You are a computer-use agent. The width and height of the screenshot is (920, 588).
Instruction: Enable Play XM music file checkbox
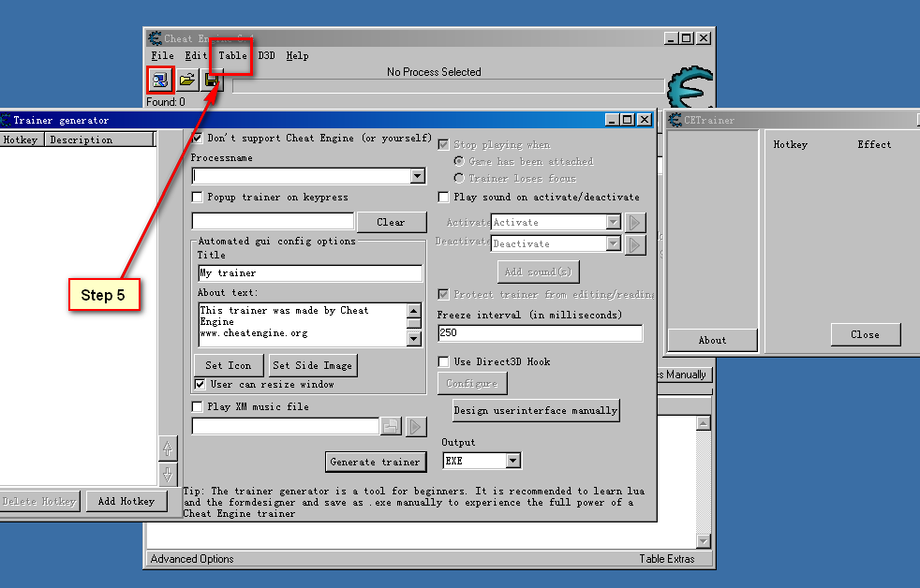click(197, 406)
